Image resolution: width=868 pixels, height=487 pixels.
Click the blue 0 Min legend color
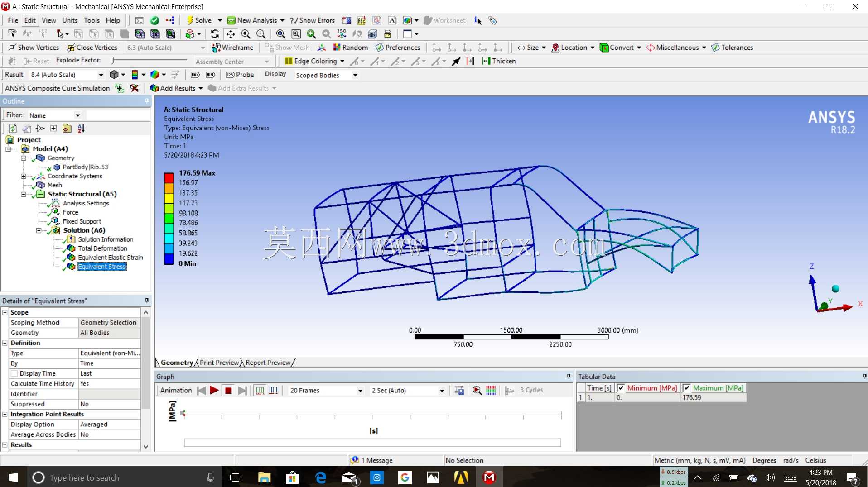[x=169, y=259]
